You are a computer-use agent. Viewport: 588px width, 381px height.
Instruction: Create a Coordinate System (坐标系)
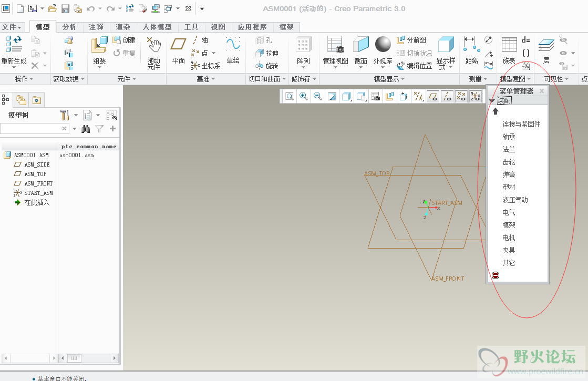click(x=205, y=66)
